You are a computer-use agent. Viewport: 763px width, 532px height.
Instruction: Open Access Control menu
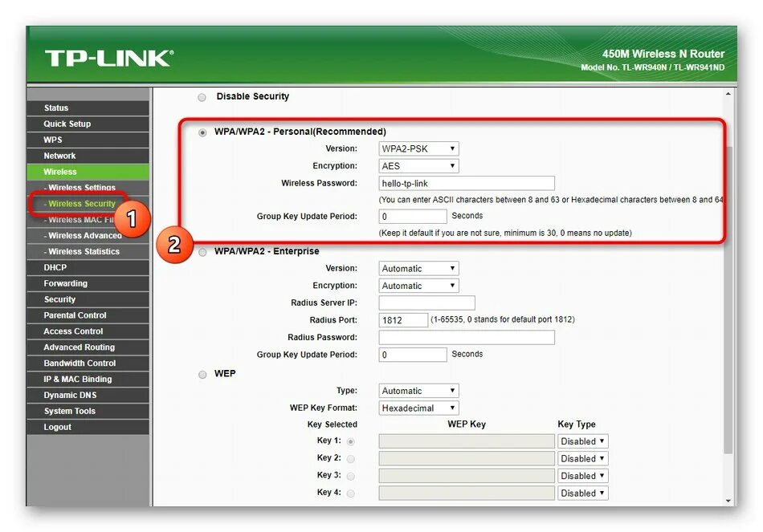[x=88, y=331]
